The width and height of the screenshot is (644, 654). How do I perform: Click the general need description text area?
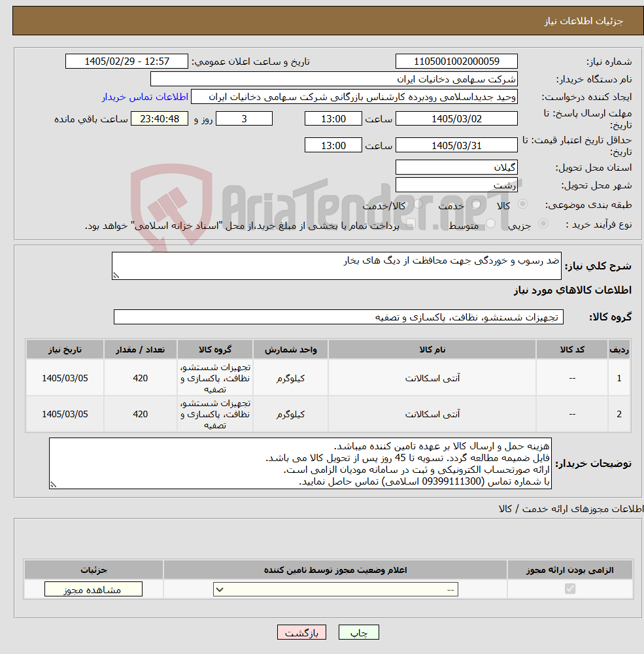click(x=337, y=266)
